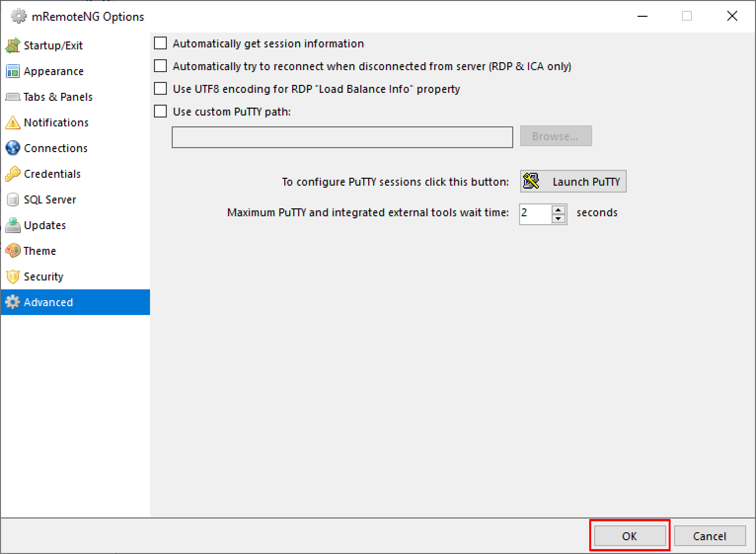Select the Advanced options page
The image size is (756, 554).
[x=75, y=302]
